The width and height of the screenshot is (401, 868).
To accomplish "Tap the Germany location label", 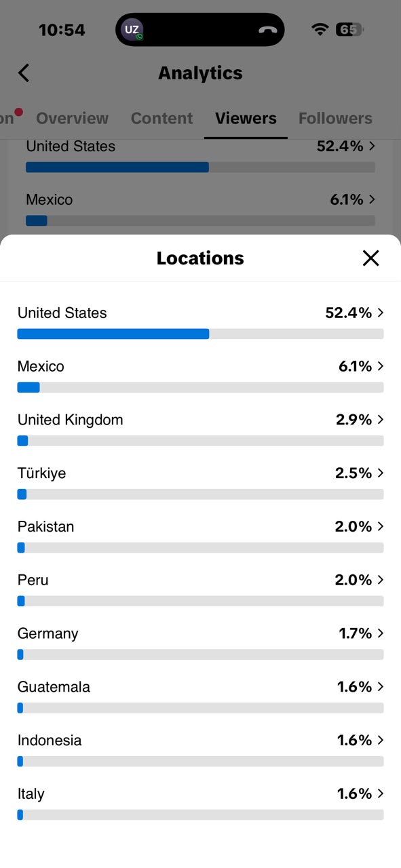I will [x=47, y=633].
